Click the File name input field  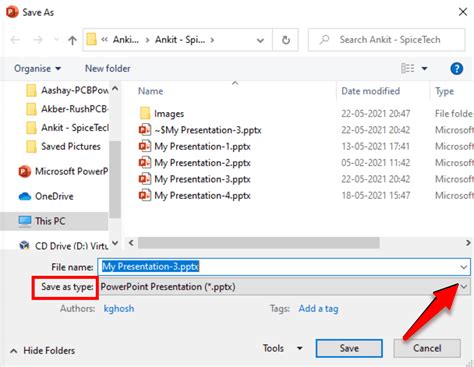point(278,267)
